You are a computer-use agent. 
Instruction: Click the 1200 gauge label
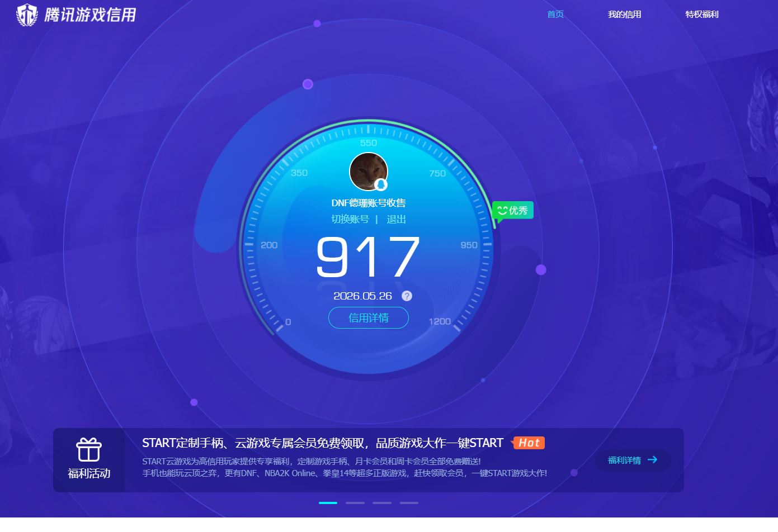point(440,321)
